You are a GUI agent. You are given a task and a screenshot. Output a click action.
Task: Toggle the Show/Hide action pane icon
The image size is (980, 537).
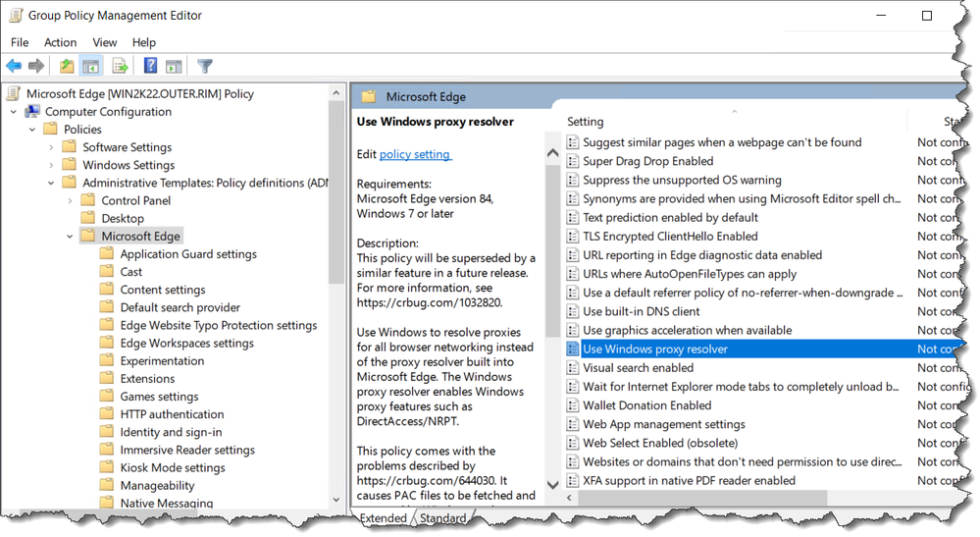coord(174,66)
